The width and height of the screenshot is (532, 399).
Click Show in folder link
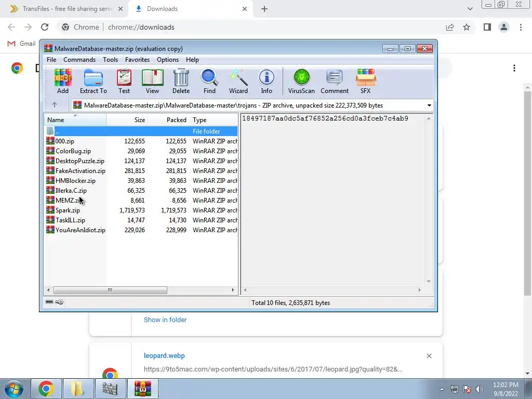click(165, 320)
